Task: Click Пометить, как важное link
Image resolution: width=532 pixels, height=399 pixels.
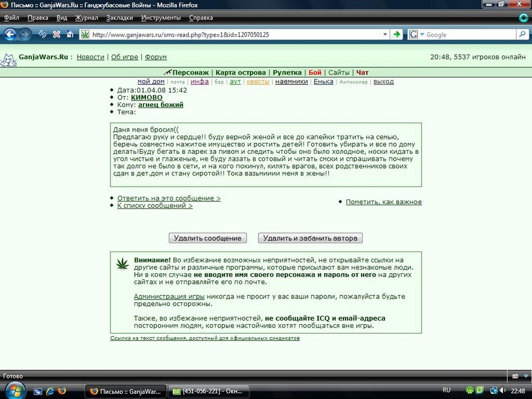Action: tap(384, 202)
